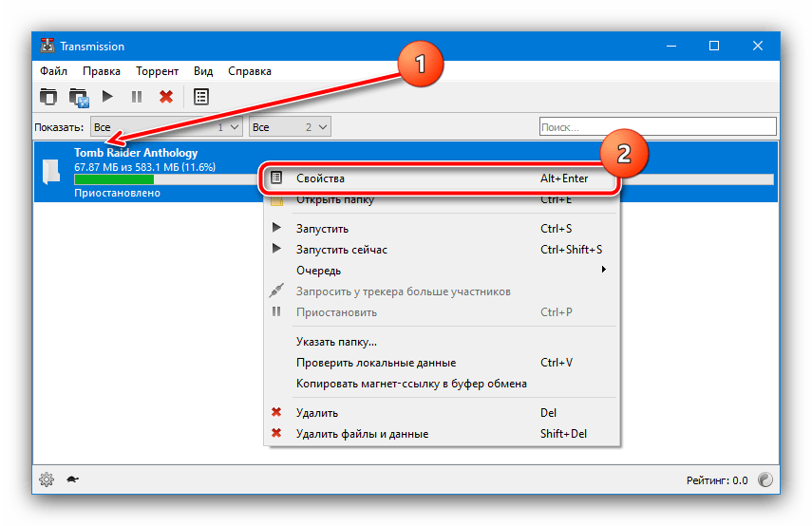Image resolution: width=812 pixels, height=526 pixels.
Task: Choose Свойства in the context menu
Action: (x=440, y=178)
